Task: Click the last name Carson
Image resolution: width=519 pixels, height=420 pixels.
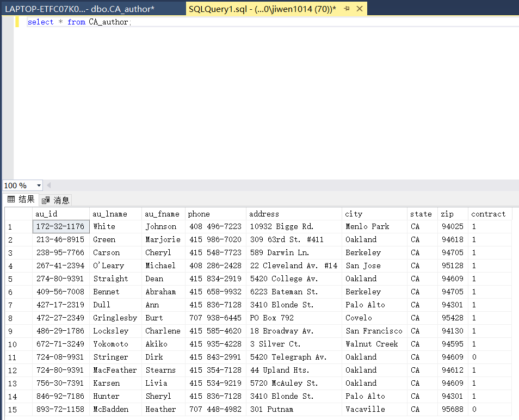Action: 106,252
